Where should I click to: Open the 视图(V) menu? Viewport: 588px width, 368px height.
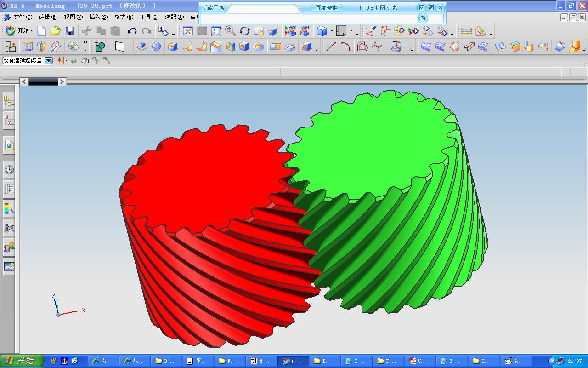(x=73, y=17)
